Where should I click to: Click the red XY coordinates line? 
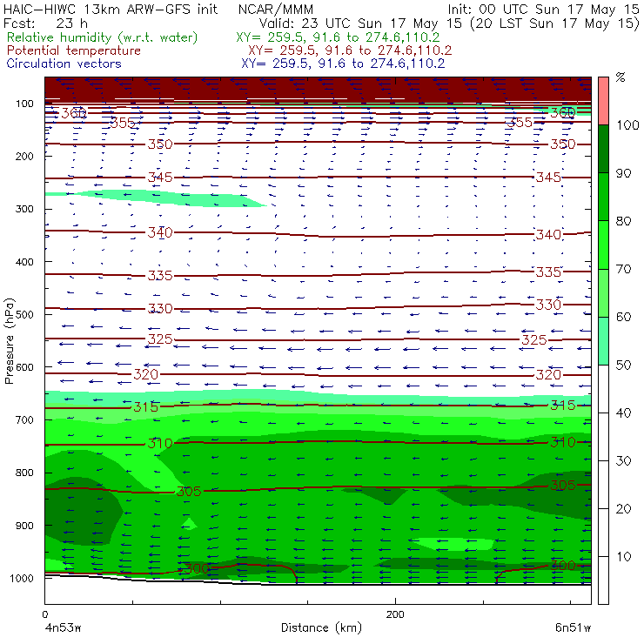tap(350, 50)
